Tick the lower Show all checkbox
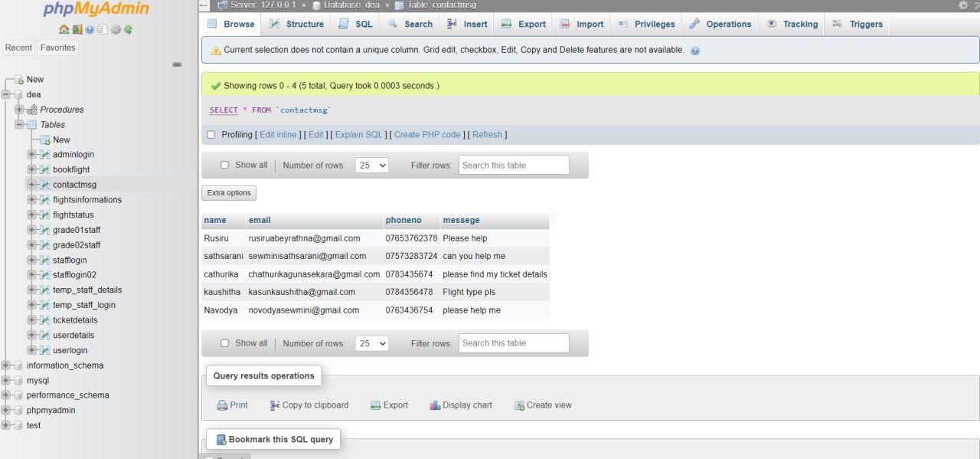 point(224,343)
